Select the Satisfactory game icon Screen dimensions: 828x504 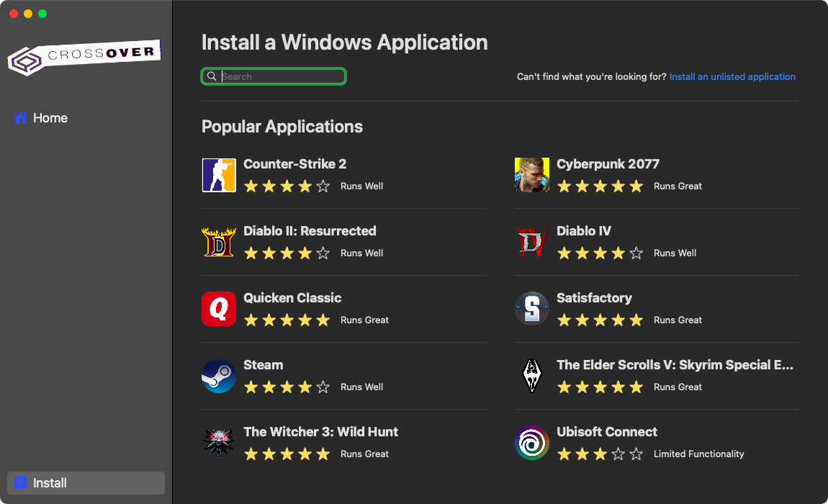532,309
